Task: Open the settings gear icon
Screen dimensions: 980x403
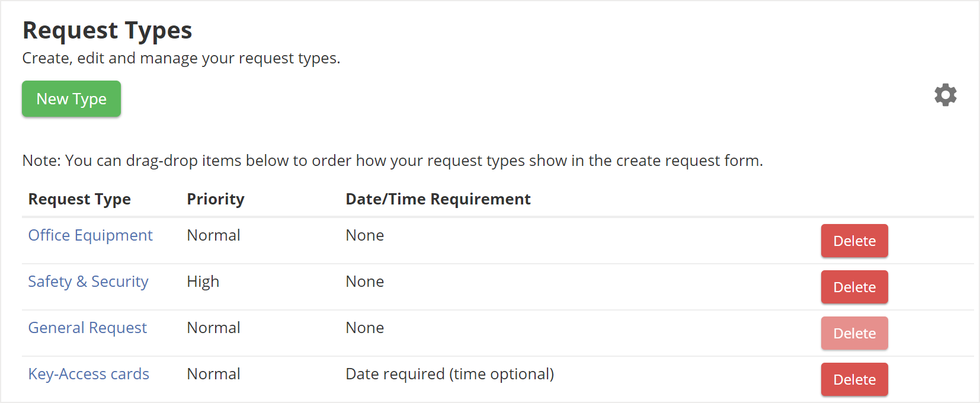Action: tap(945, 95)
